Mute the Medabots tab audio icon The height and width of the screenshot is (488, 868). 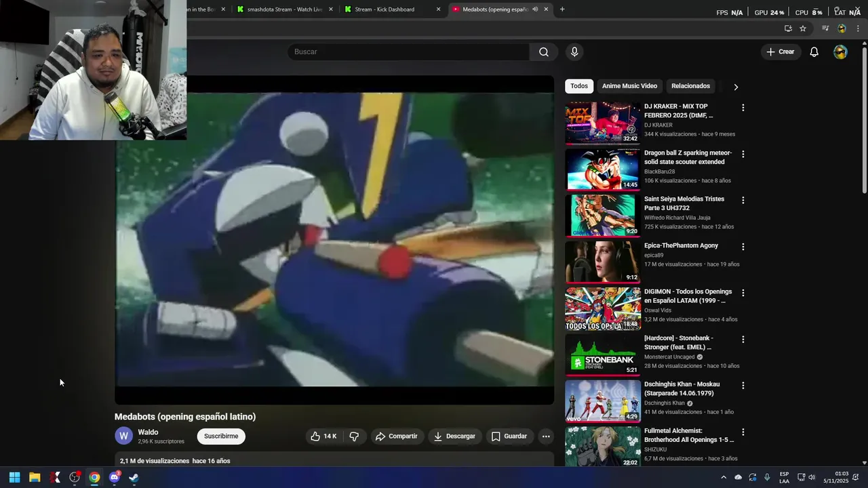[535, 9]
